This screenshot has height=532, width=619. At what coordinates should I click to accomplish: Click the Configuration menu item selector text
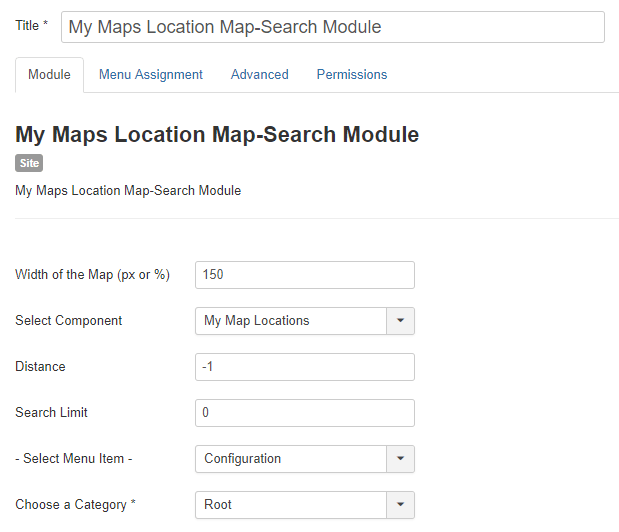coord(290,459)
